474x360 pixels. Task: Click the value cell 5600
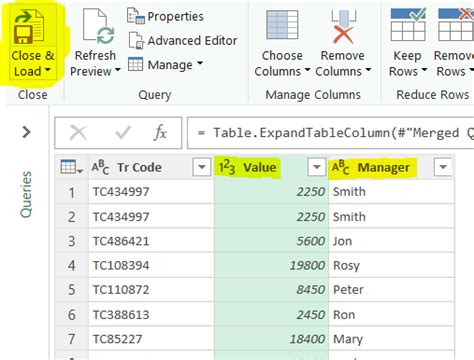pos(271,241)
